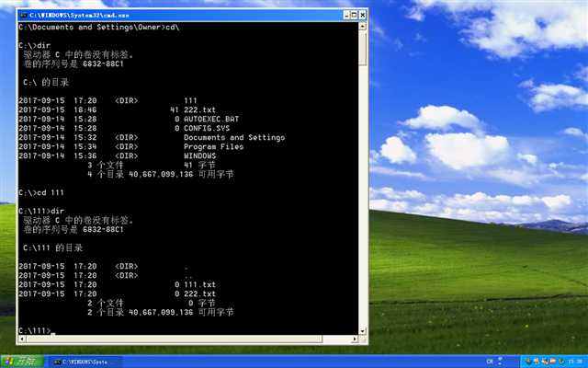Viewport: 588px width, 368px height.
Task: Click the '2017-09-14 15:36' timestamp
Action: click(x=57, y=155)
